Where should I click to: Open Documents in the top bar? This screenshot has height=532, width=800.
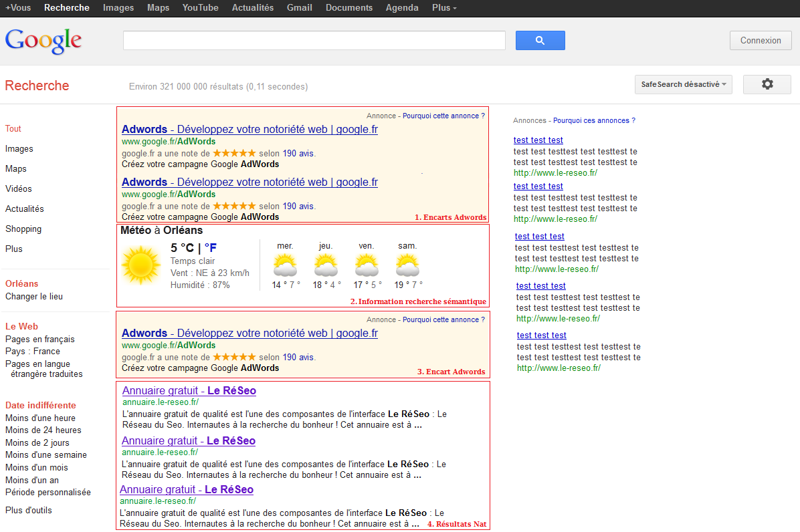click(349, 7)
